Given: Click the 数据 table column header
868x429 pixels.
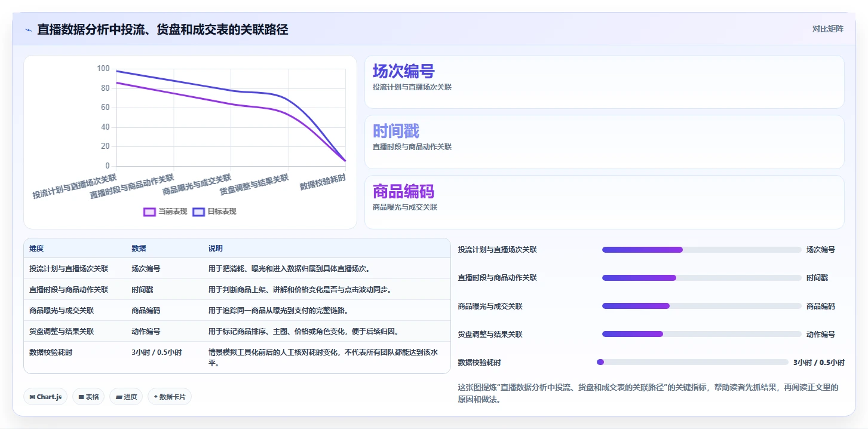Looking at the screenshot, I should tap(139, 249).
